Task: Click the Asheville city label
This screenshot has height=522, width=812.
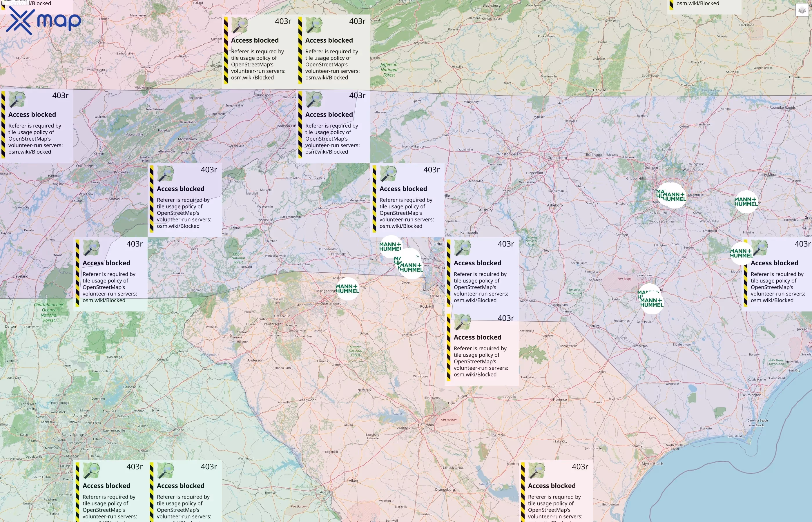Action: 266,220
